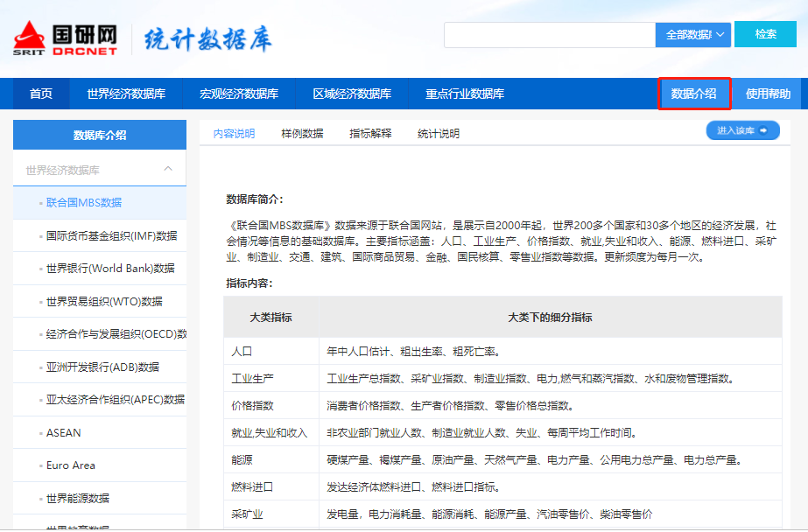This screenshot has width=808, height=532.
Task: Click the 检索 search button
Action: pyautogui.click(x=765, y=34)
